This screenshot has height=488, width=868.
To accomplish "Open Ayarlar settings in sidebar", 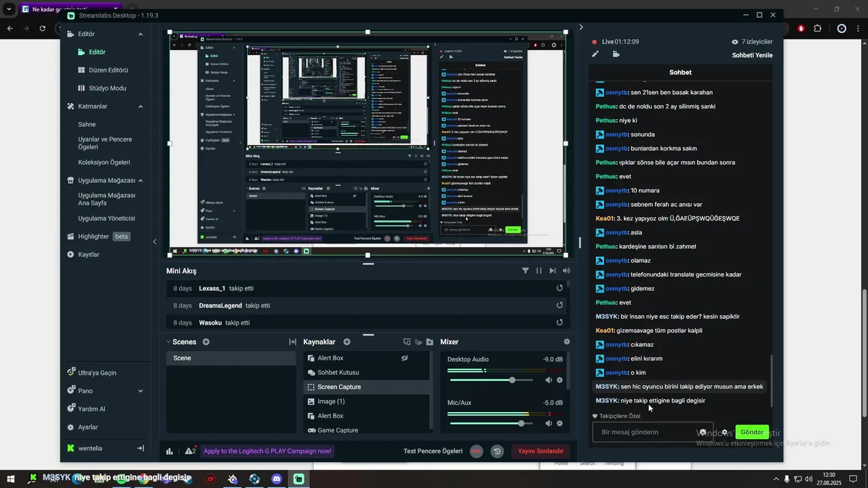I will (83, 427).
